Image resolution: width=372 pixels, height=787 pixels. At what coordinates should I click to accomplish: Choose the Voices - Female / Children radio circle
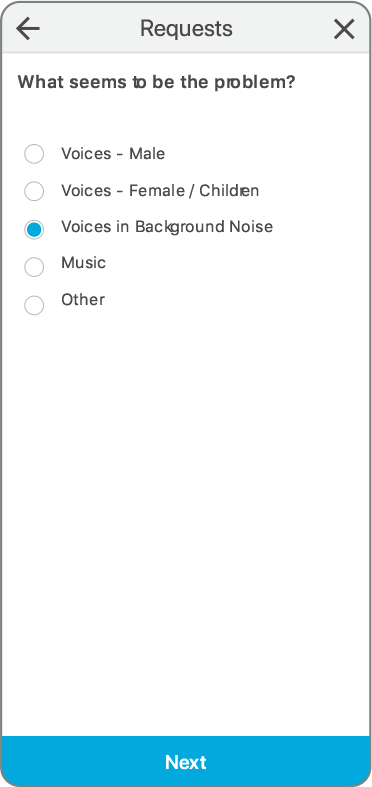[34, 191]
